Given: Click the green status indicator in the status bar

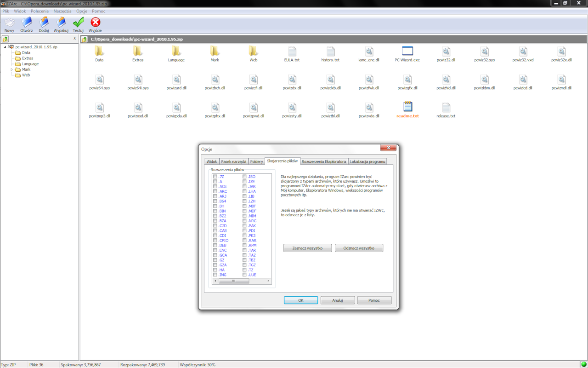Looking at the screenshot, I should (x=583, y=364).
